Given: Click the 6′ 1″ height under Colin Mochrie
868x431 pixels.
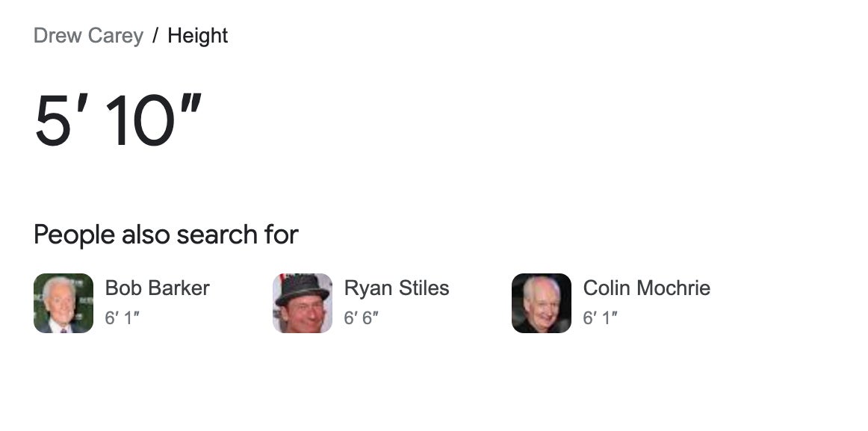Looking at the screenshot, I should (x=600, y=318).
